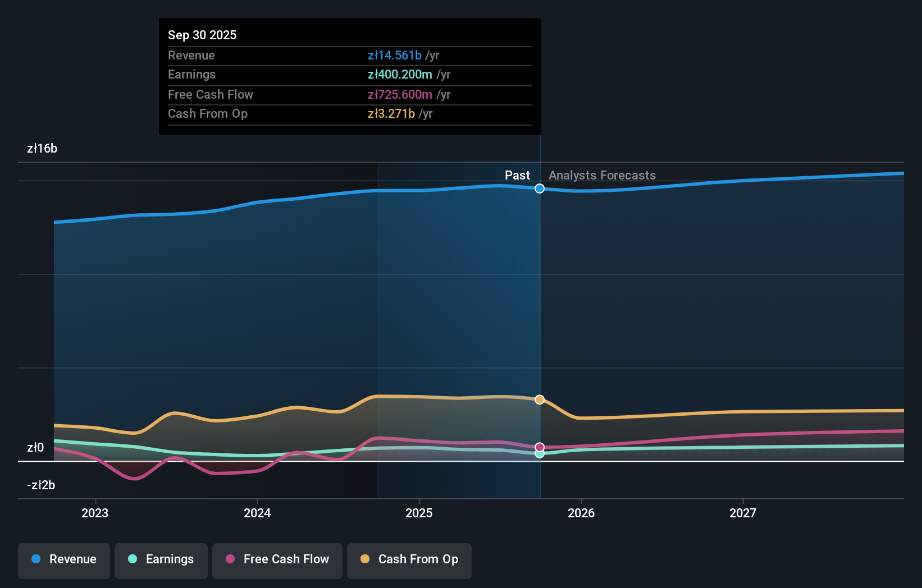The width and height of the screenshot is (922, 588).
Task: Click the orange dot in Cash From Op legend
Action: coord(365,559)
